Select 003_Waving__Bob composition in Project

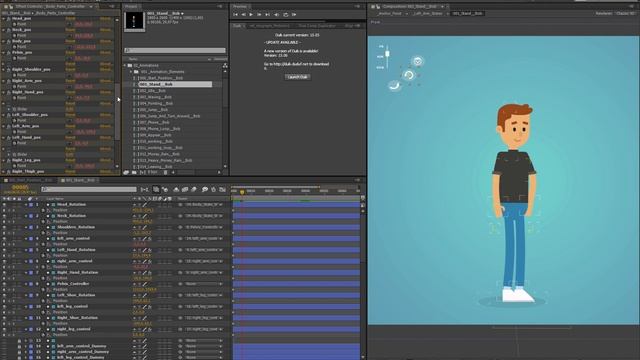coord(156,97)
